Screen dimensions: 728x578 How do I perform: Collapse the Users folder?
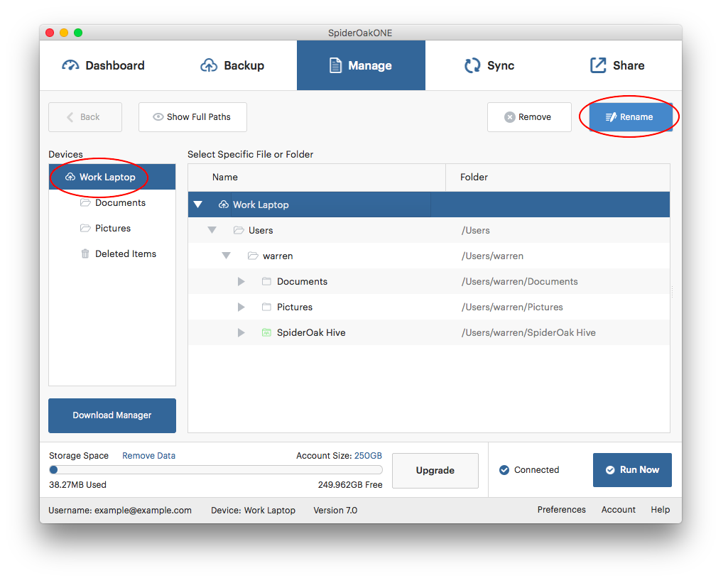coord(212,230)
